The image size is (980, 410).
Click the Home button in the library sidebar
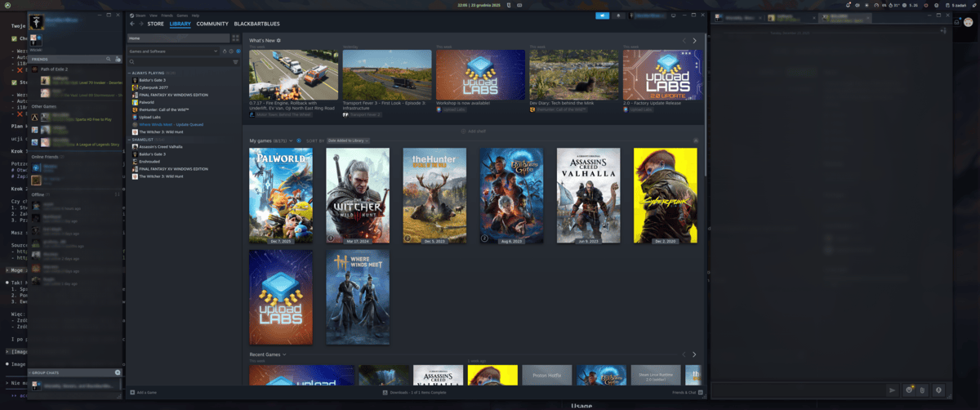pos(179,38)
